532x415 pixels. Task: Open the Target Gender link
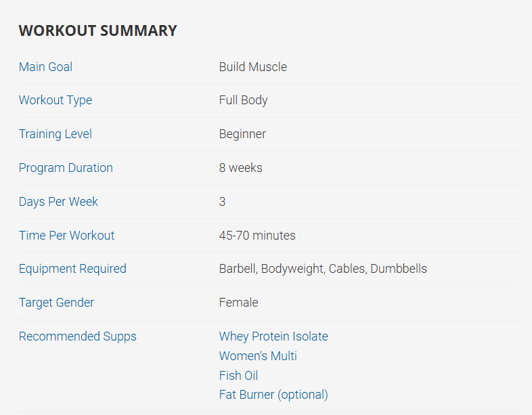click(x=56, y=303)
